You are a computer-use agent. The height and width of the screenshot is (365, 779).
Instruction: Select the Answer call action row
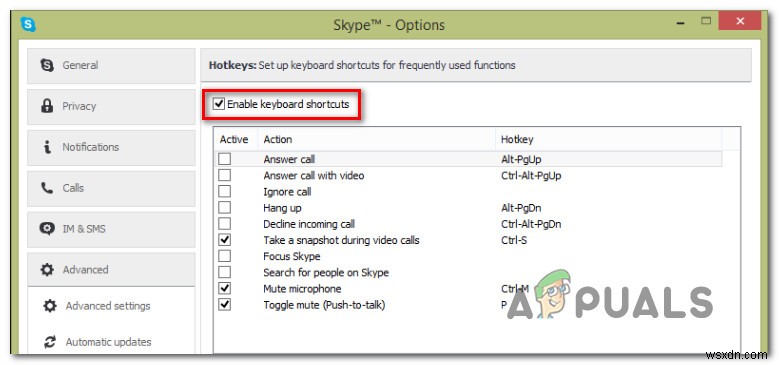click(468, 159)
